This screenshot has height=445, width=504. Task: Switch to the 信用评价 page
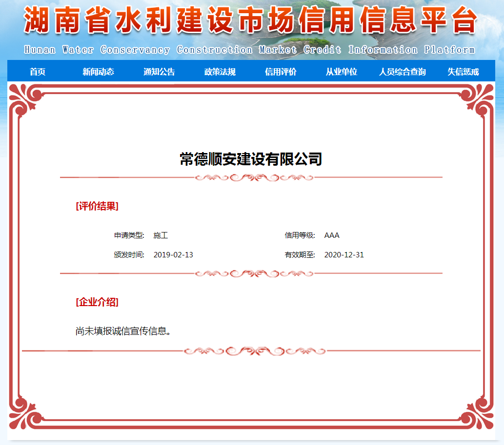pos(281,72)
